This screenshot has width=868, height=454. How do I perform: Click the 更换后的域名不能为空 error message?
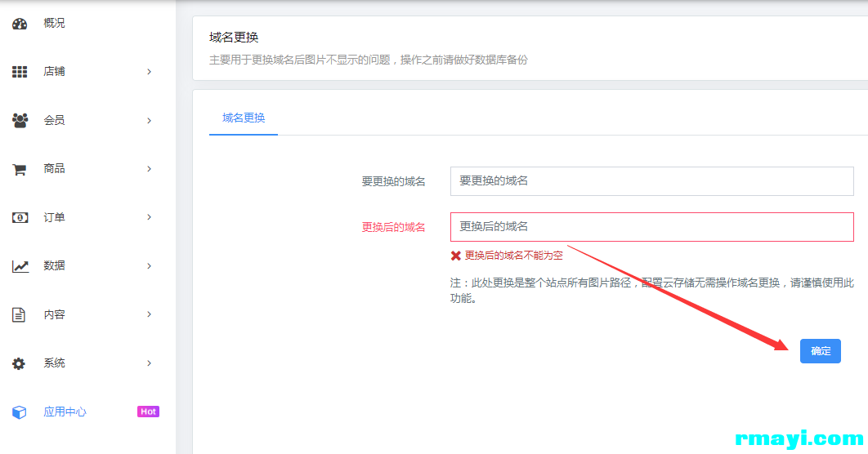[x=514, y=256]
